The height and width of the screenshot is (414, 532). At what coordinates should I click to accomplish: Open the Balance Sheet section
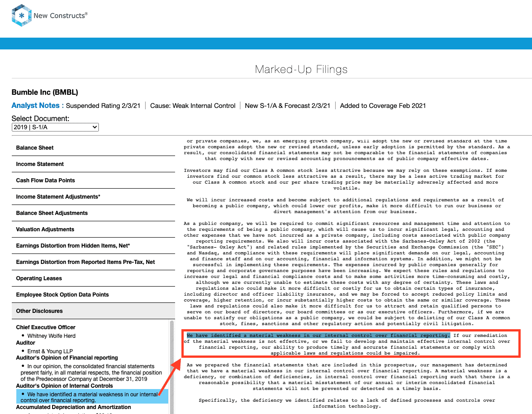(93, 148)
